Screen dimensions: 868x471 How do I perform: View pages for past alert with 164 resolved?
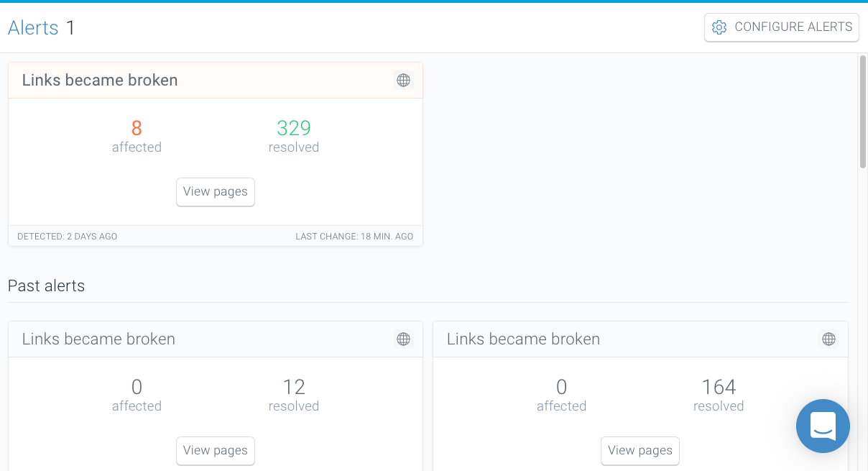640,451
